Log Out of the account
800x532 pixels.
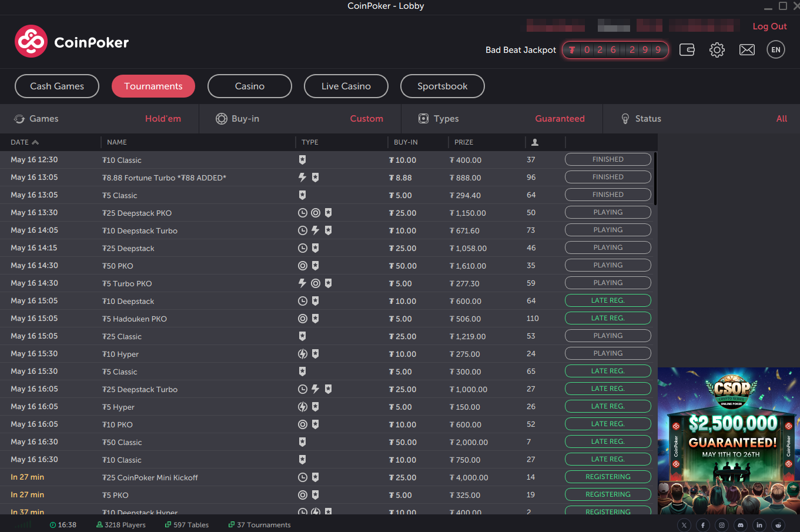point(769,26)
